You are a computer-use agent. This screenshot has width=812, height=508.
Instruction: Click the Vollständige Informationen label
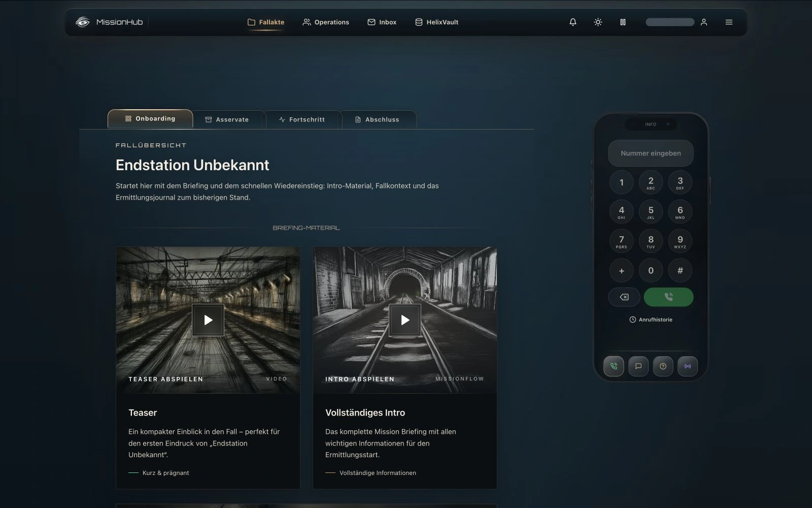(378, 473)
